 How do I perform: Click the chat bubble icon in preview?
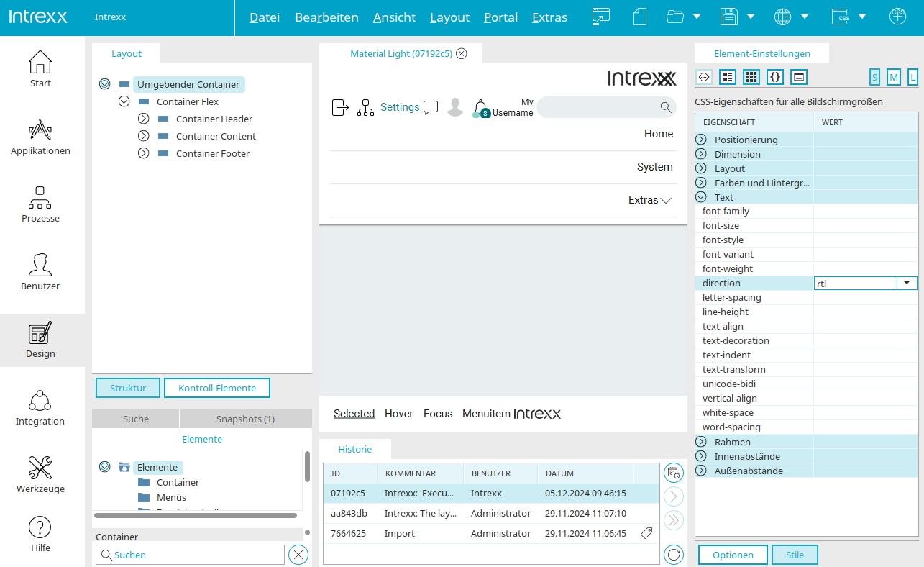click(431, 108)
